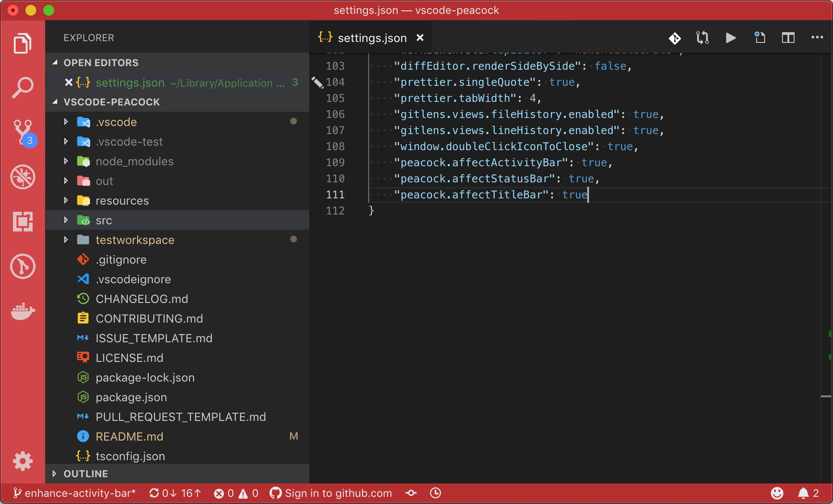
Task: Open CHANGELOG.md file
Action: point(177,298)
